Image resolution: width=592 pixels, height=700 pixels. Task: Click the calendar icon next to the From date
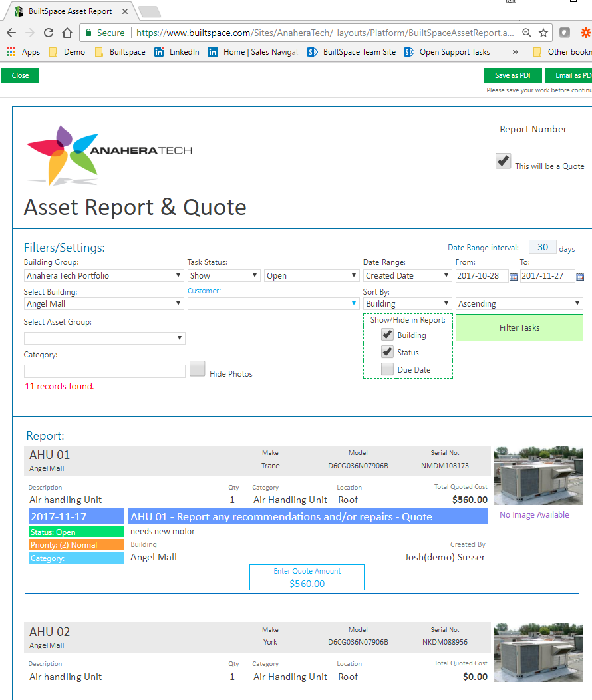pos(513,276)
